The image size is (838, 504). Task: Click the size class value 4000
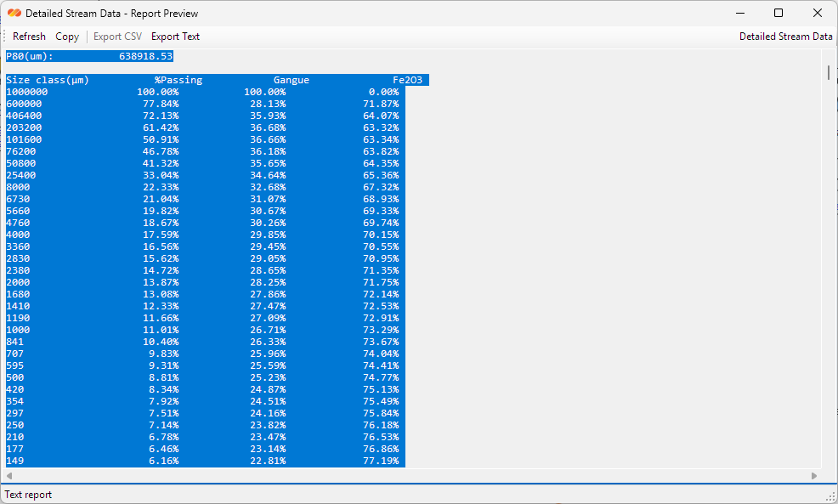pyautogui.click(x=18, y=235)
